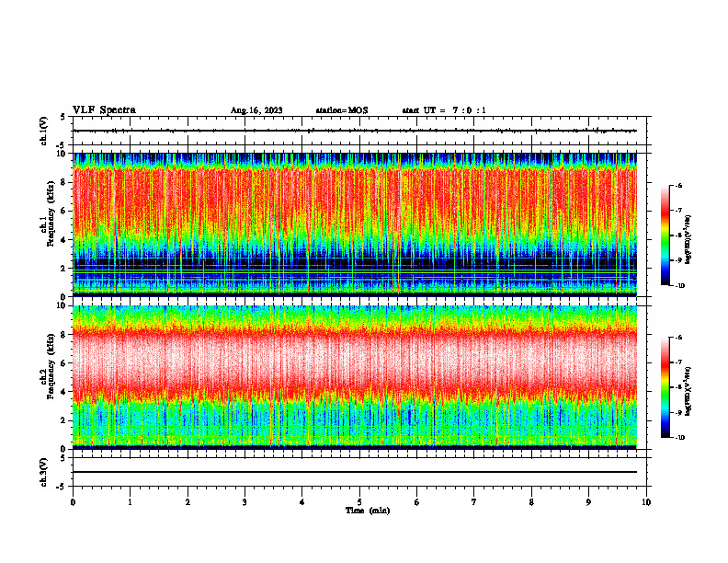Click the "VLF Spectra" title text

(x=104, y=110)
